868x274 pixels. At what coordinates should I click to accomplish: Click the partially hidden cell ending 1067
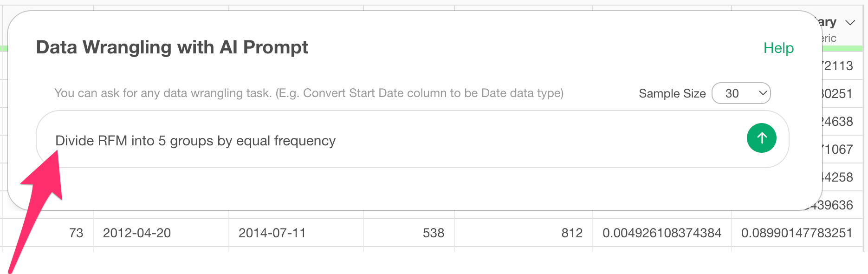(838, 149)
